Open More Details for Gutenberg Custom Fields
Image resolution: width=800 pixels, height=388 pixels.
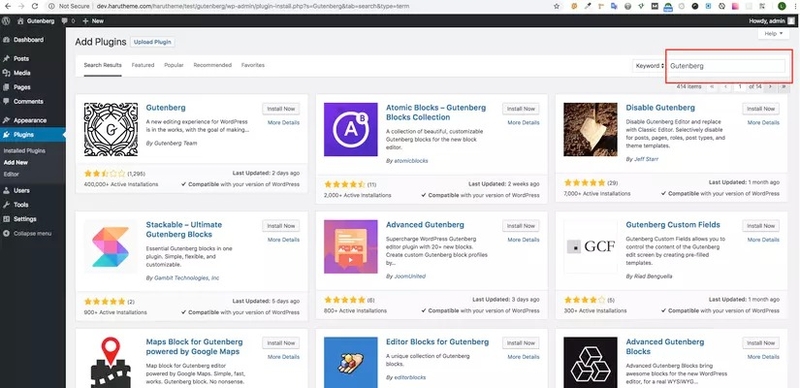click(x=763, y=239)
